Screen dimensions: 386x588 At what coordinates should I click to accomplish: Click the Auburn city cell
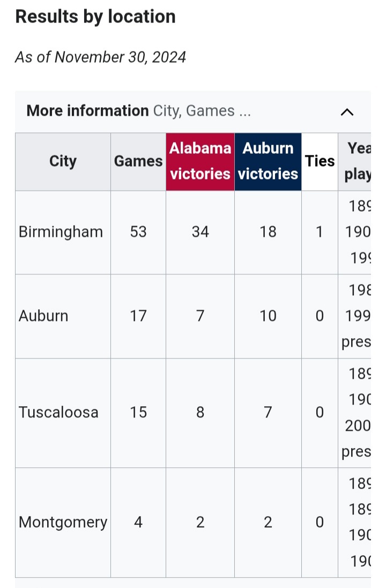[x=63, y=316]
